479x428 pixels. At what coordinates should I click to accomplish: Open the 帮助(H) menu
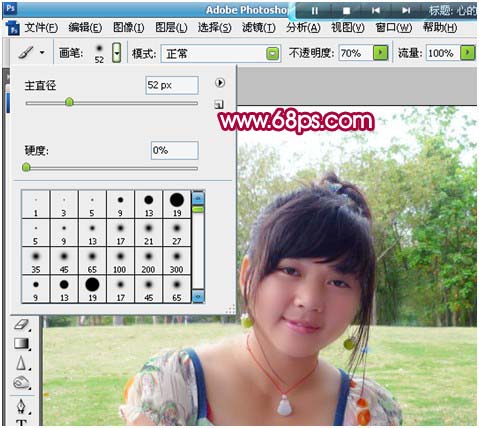coord(440,27)
